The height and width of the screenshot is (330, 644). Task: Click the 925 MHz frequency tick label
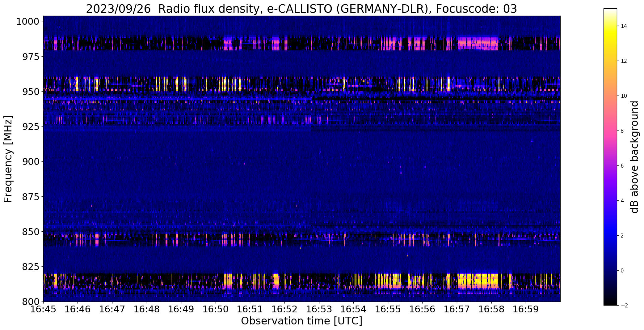pyautogui.click(x=31, y=126)
